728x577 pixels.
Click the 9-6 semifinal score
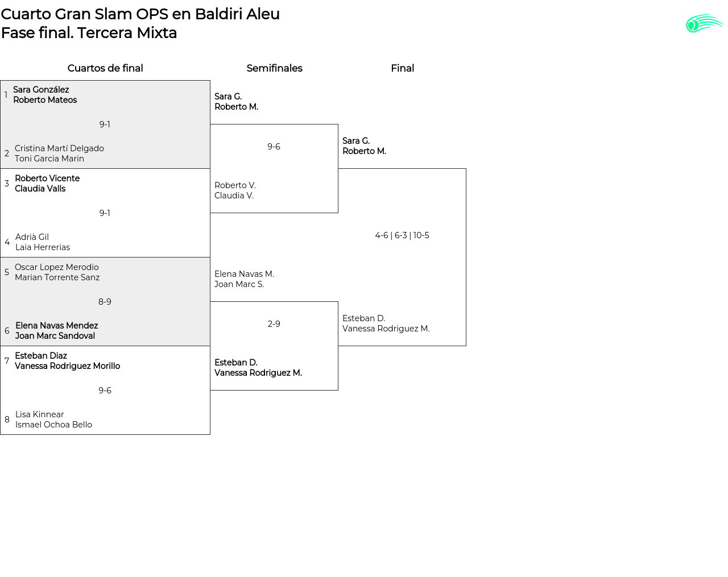[274, 147]
